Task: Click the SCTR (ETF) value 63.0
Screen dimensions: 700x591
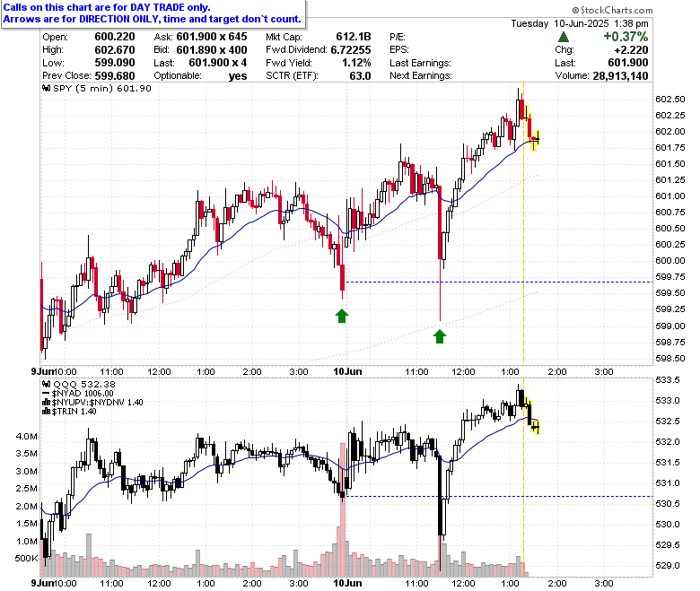Action: coord(360,76)
